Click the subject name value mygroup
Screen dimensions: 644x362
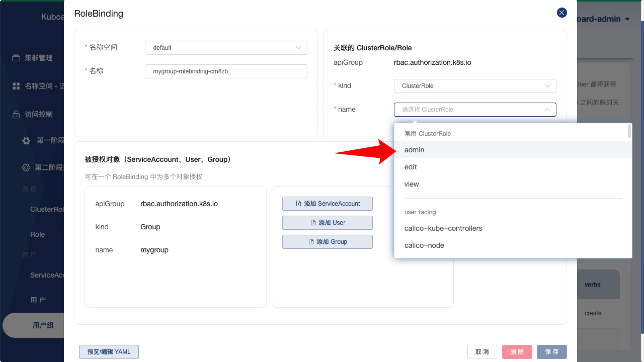click(x=154, y=250)
